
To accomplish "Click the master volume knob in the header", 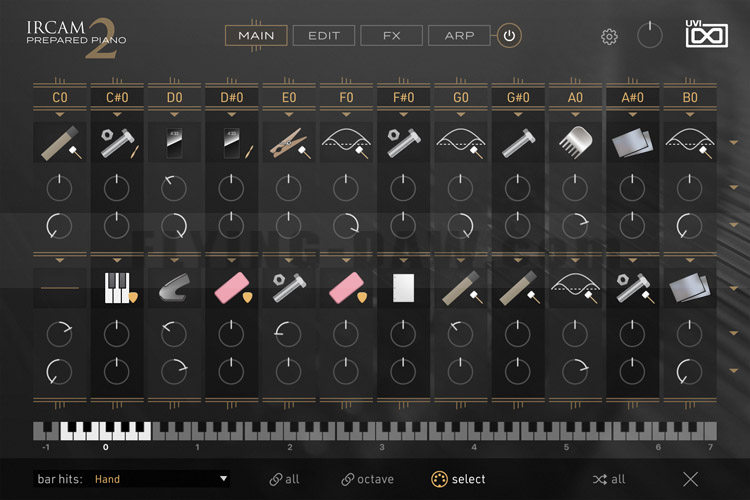I will click(650, 35).
